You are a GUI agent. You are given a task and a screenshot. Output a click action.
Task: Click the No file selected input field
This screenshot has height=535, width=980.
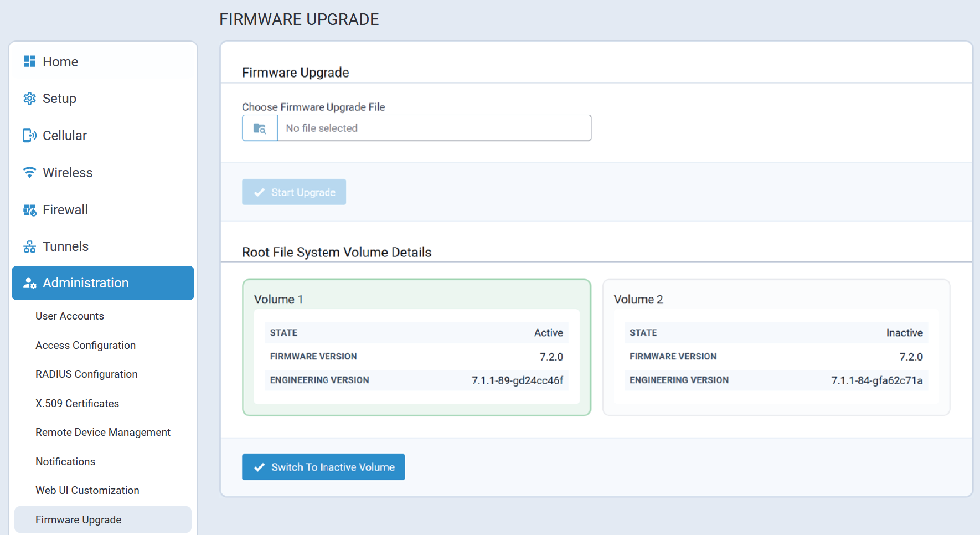click(x=434, y=128)
